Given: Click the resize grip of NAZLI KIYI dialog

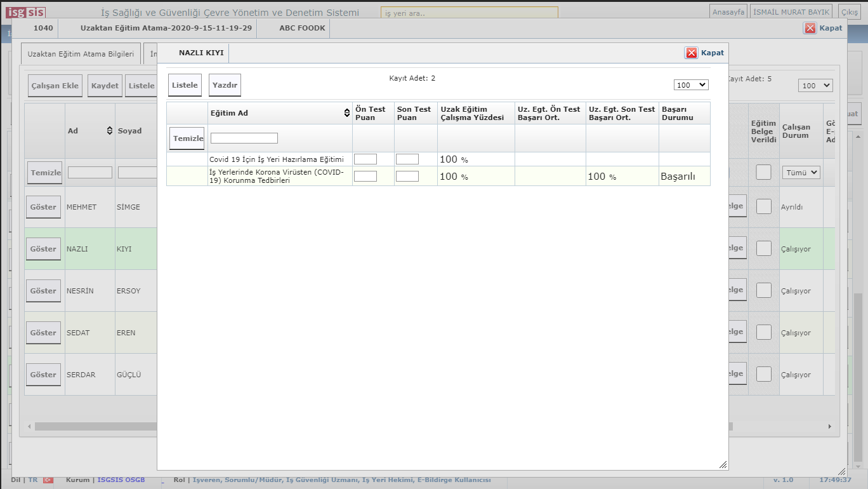Looking at the screenshot, I should (723, 465).
